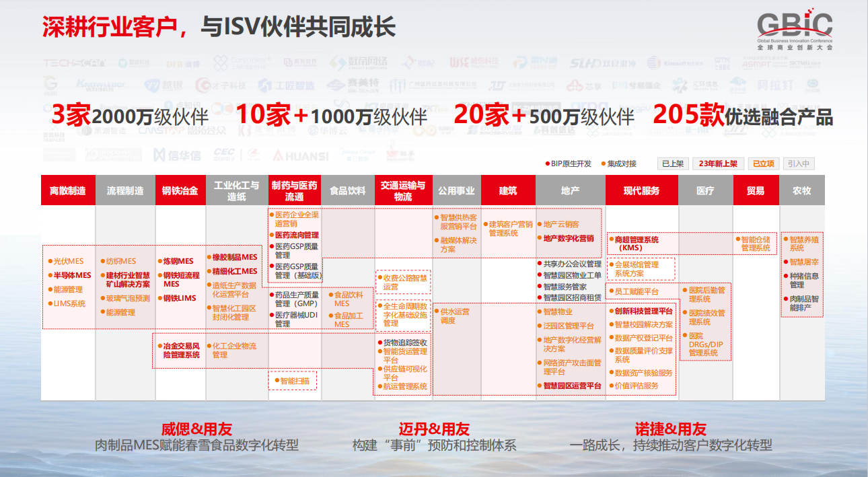This screenshot has width=868, height=477.
Task: Click the TECHSCAN logo at top left
Action: (x=75, y=63)
